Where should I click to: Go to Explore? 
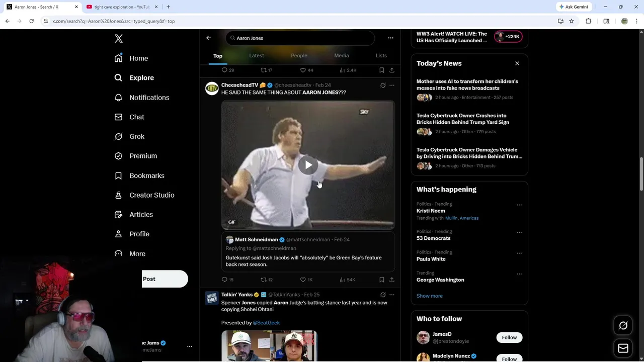[x=134, y=78]
